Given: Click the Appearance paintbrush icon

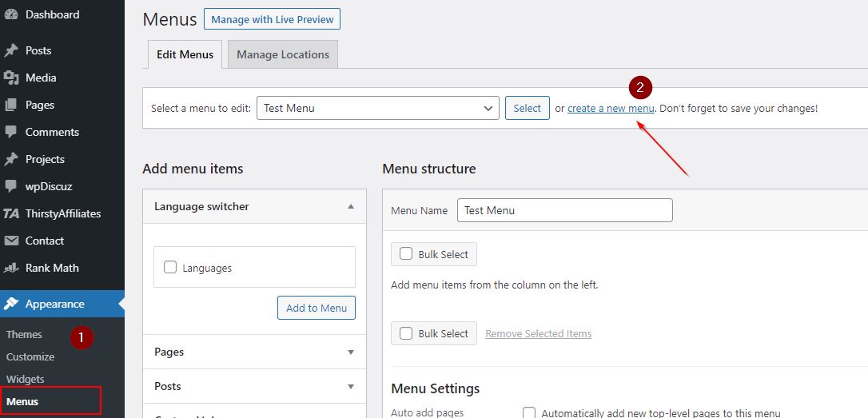Looking at the screenshot, I should [x=11, y=304].
